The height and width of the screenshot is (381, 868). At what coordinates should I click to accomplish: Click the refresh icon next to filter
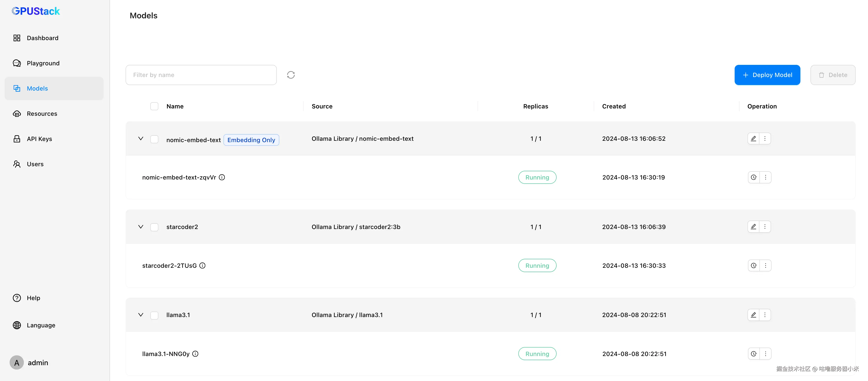(x=291, y=75)
